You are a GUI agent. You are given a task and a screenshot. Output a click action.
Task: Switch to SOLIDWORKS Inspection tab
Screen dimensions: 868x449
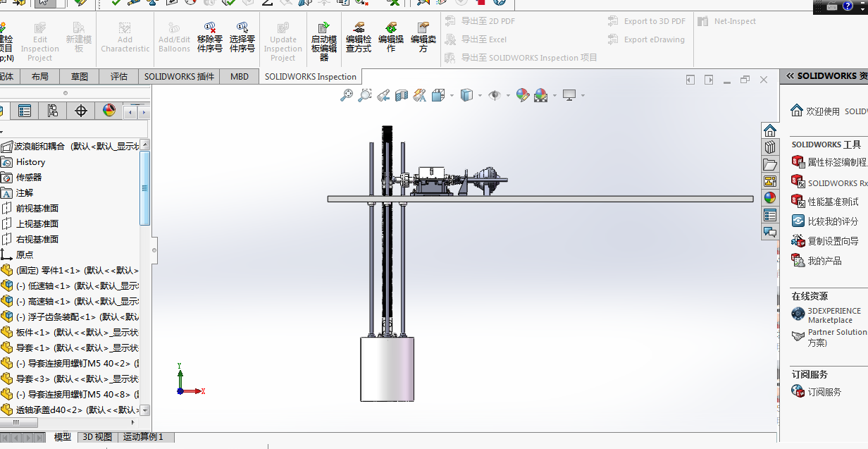click(x=311, y=76)
